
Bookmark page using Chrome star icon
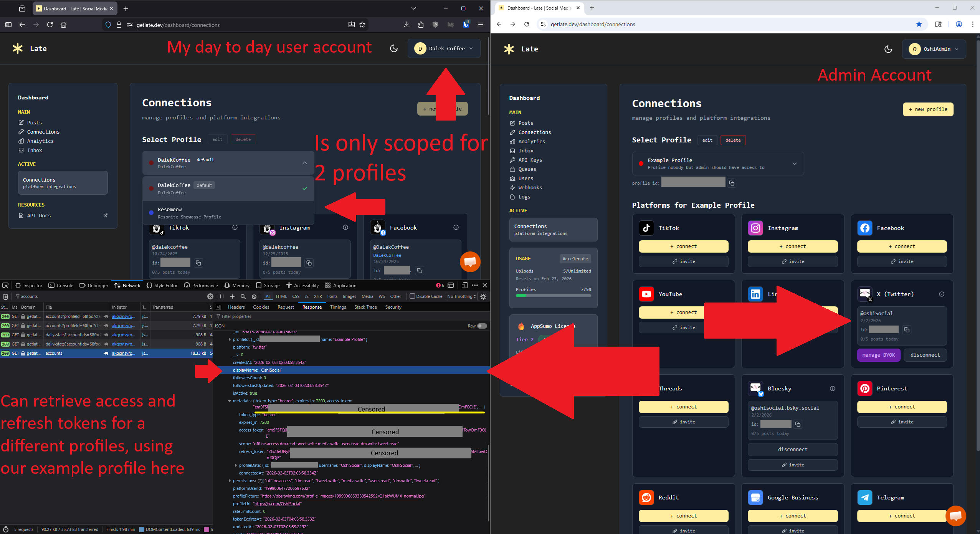(919, 24)
